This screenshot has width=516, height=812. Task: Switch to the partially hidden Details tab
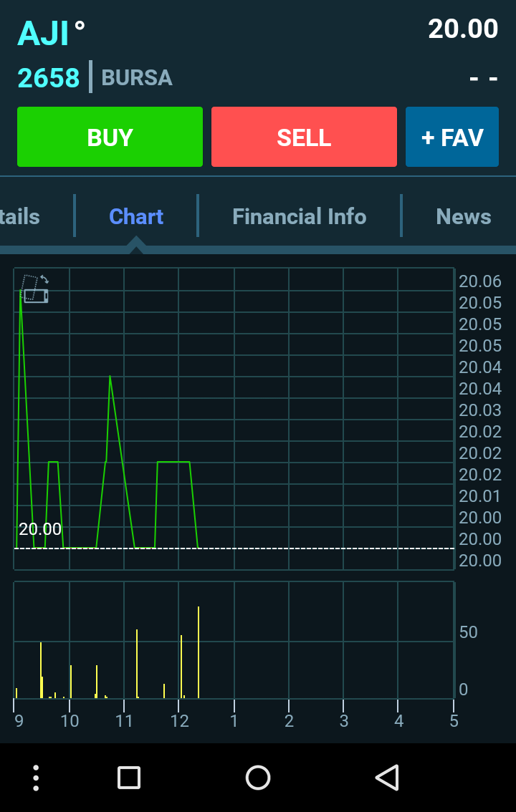click(x=19, y=216)
